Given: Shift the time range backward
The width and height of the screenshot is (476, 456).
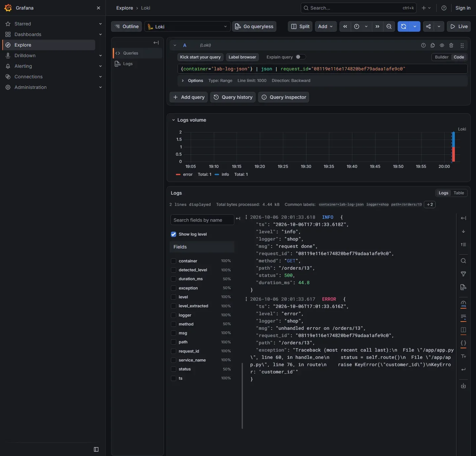Looking at the screenshot, I should pos(345,26).
